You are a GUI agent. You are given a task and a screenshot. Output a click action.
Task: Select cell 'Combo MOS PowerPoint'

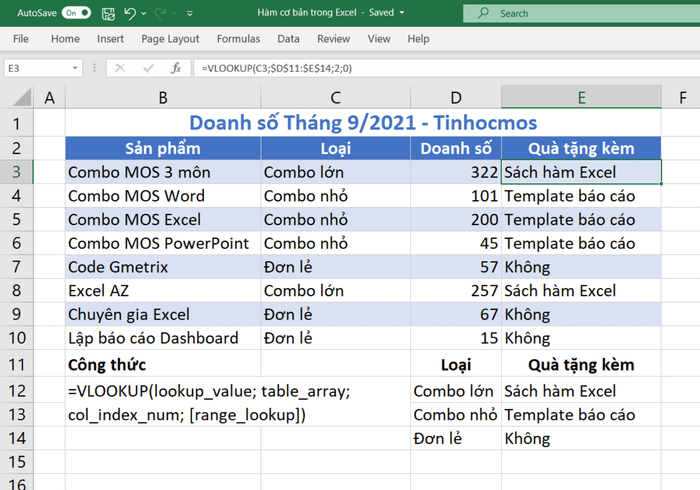tap(163, 243)
